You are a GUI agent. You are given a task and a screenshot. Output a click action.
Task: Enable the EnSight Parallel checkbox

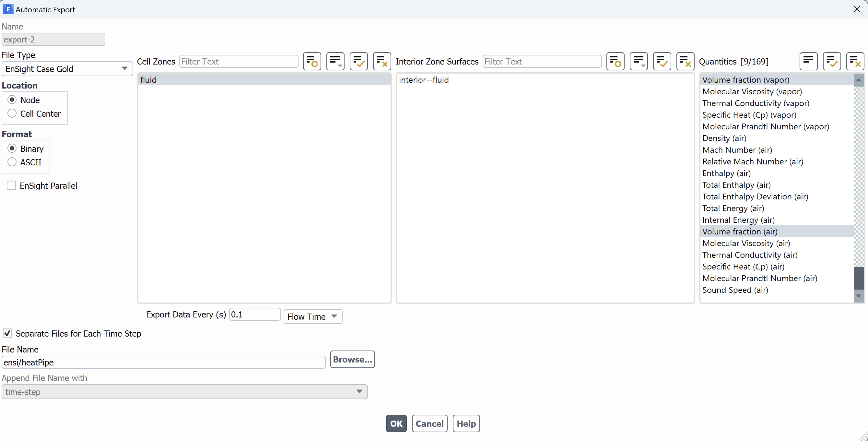[x=11, y=185]
